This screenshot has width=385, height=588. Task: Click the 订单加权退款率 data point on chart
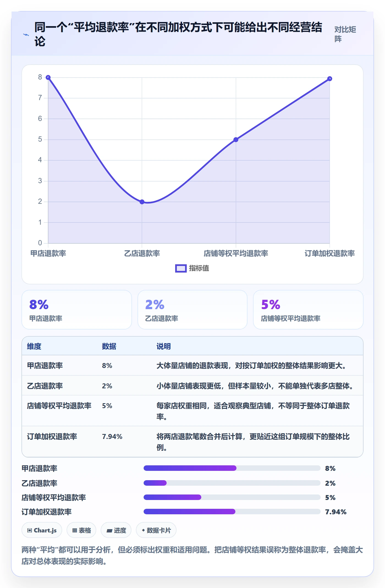[x=330, y=79]
